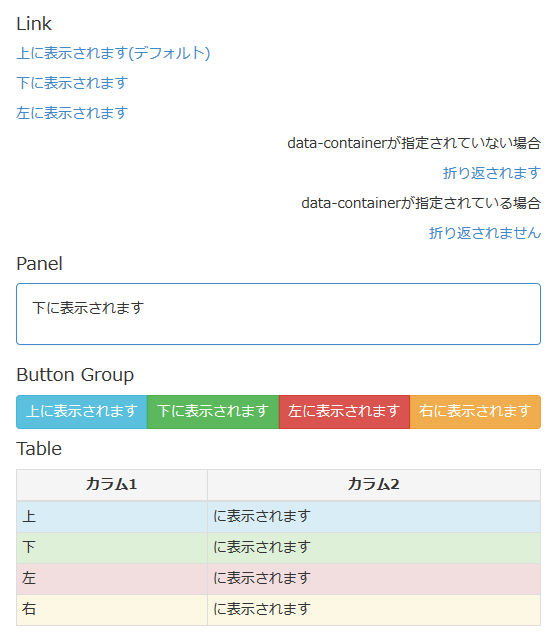Click the pink table row cell 左
The height and width of the screenshot is (642, 559).
(x=112, y=579)
